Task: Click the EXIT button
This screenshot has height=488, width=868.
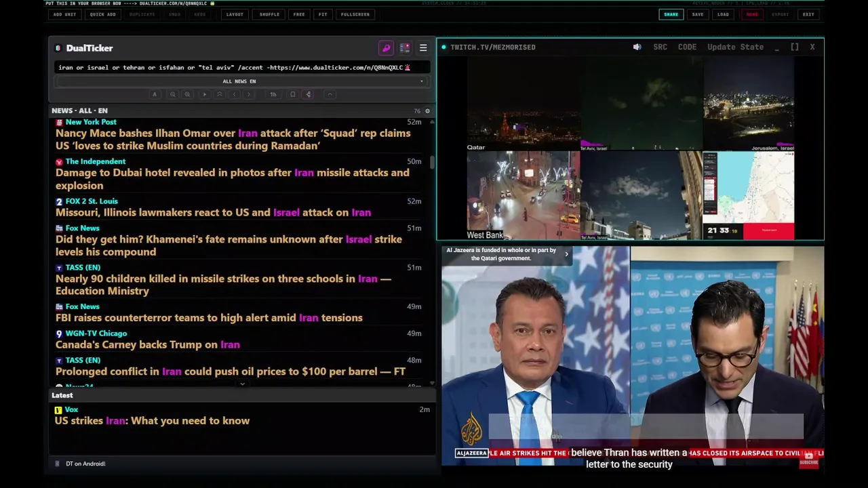Action: coord(808,14)
